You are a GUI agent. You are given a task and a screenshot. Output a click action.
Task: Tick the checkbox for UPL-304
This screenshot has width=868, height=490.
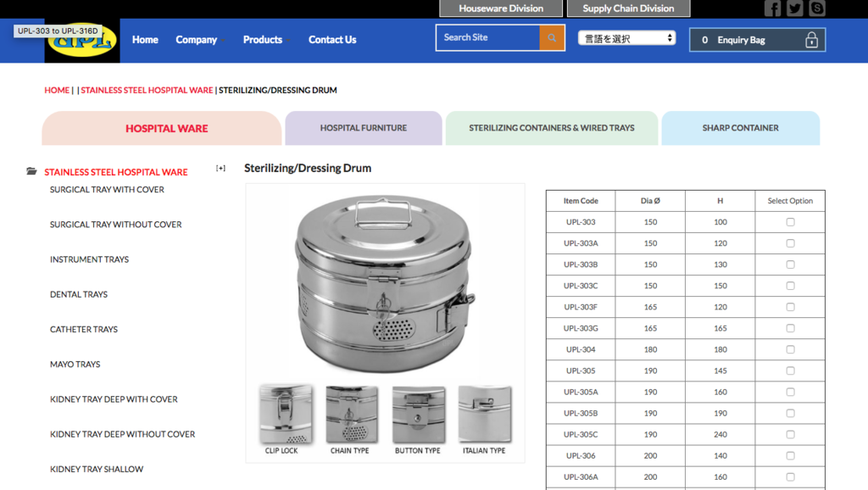790,349
